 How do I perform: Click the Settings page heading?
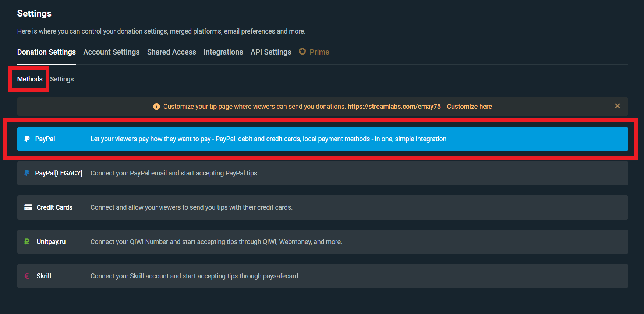pos(34,14)
